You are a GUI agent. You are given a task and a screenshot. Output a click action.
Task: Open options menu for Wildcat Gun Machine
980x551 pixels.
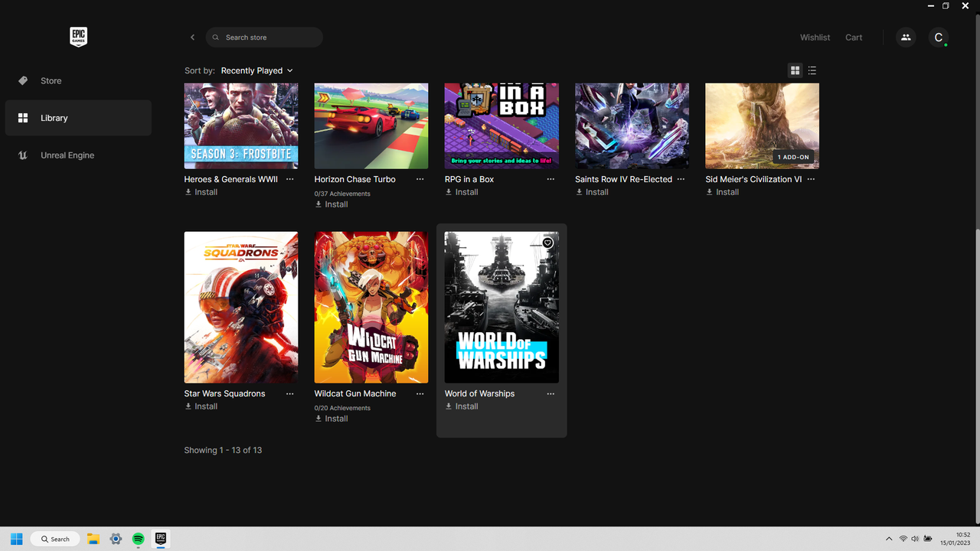coord(420,393)
